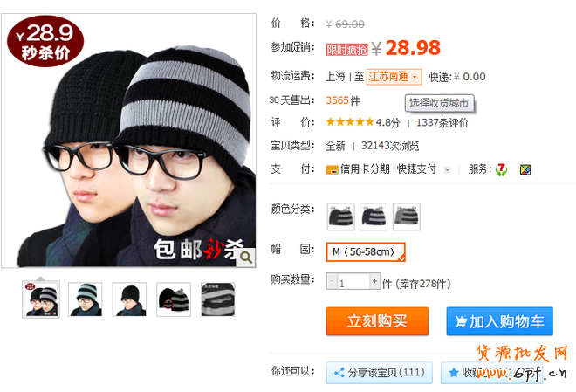Click the 7-day return service icon
Image resolution: width=576 pixels, height=392 pixels.
click(x=501, y=169)
